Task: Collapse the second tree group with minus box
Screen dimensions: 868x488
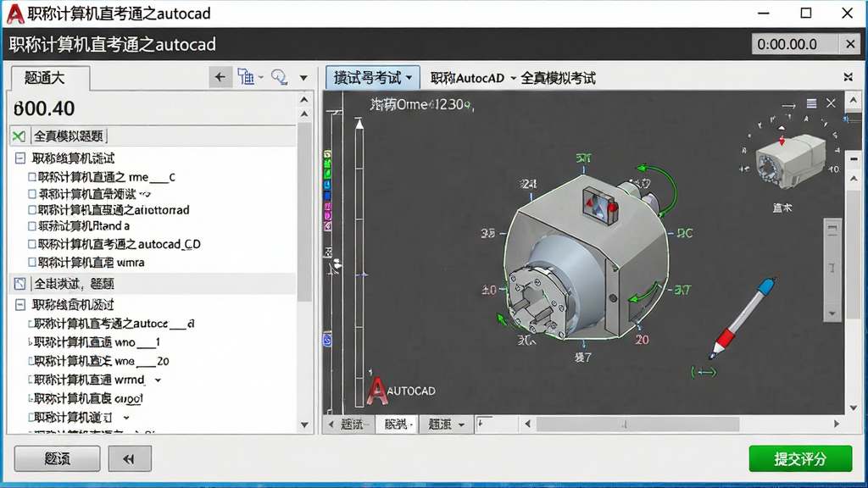Action: [x=20, y=304]
